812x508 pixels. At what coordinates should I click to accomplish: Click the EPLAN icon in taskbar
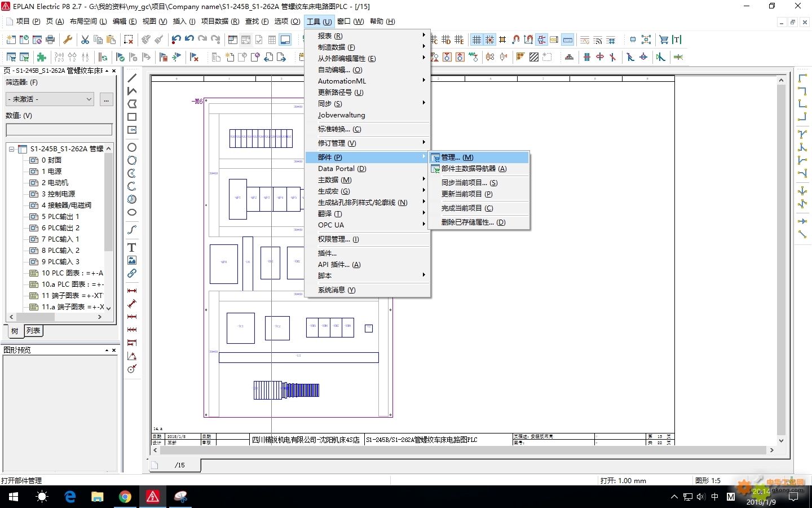[x=153, y=497]
